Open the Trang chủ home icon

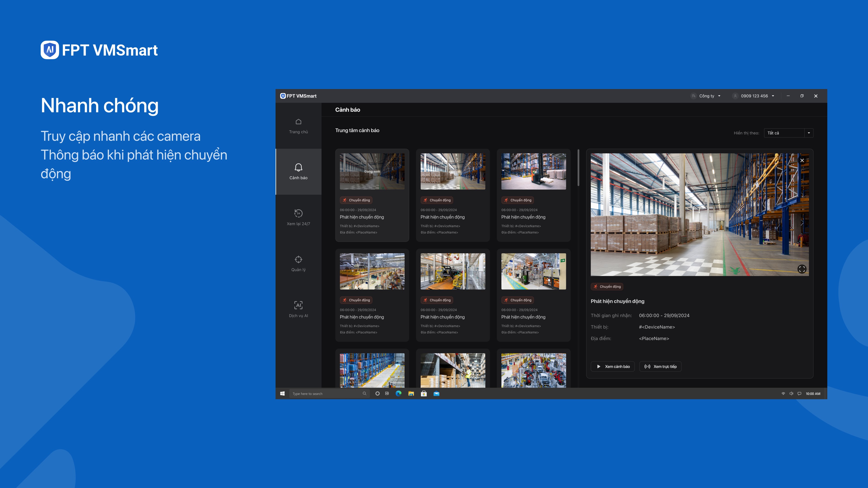[x=298, y=122]
